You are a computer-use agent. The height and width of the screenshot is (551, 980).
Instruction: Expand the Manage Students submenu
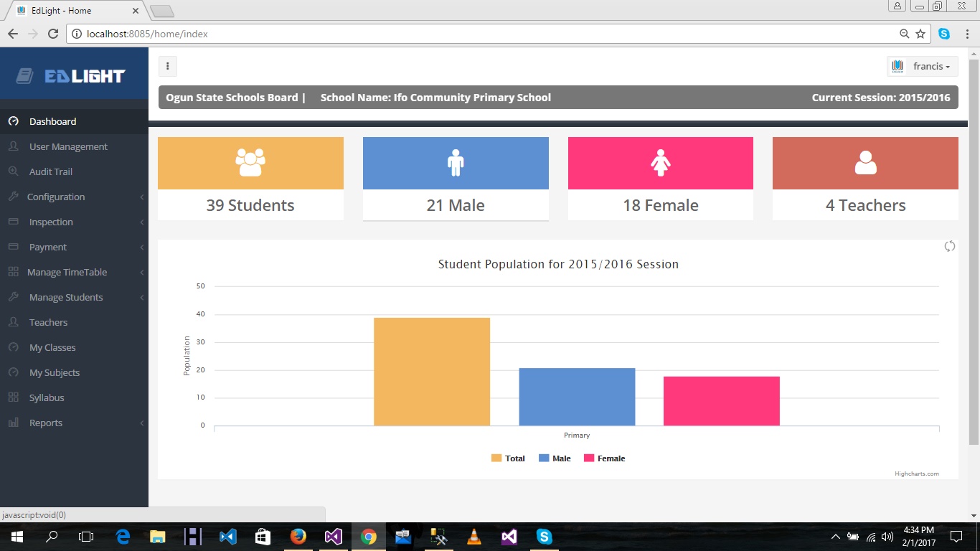pos(66,297)
